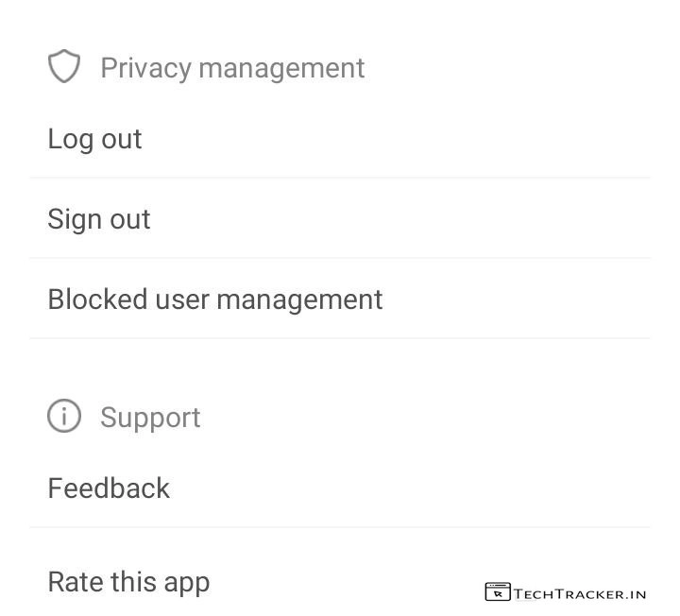Visit the TechTracker.in site link
The image size is (680, 616).
click(x=580, y=593)
